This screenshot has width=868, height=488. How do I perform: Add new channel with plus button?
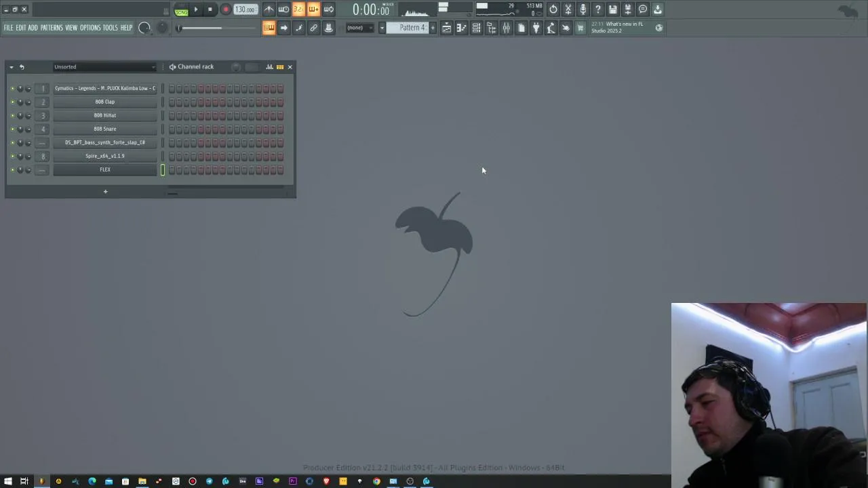click(x=105, y=192)
